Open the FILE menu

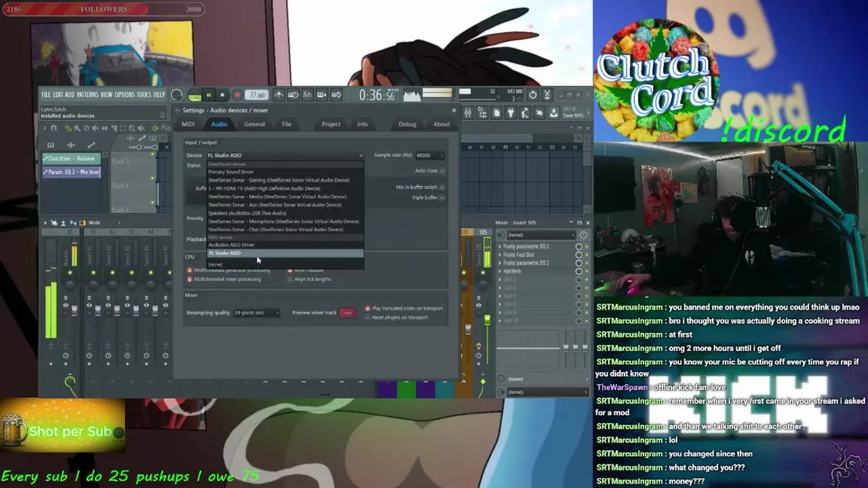point(46,95)
